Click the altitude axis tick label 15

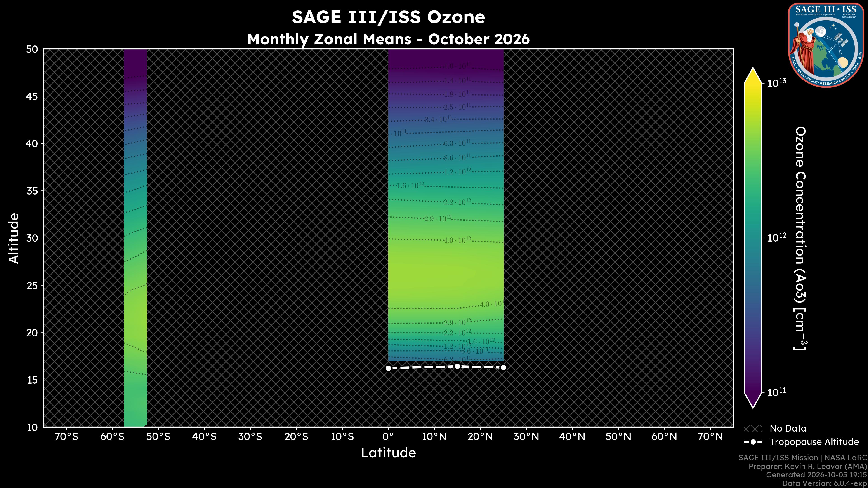click(32, 380)
